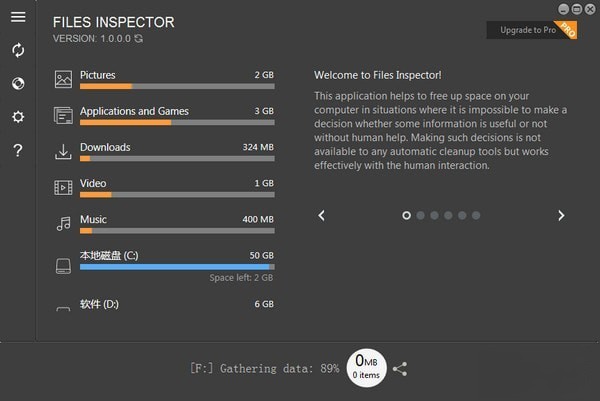
Task: Click the Music note icon
Action: [x=63, y=223]
